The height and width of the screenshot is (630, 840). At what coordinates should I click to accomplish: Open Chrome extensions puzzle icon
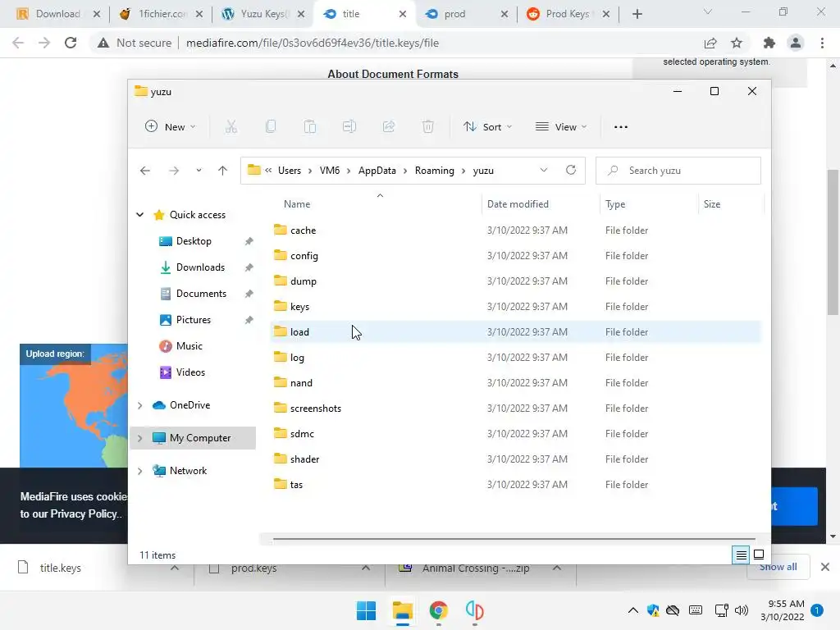(x=769, y=43)
